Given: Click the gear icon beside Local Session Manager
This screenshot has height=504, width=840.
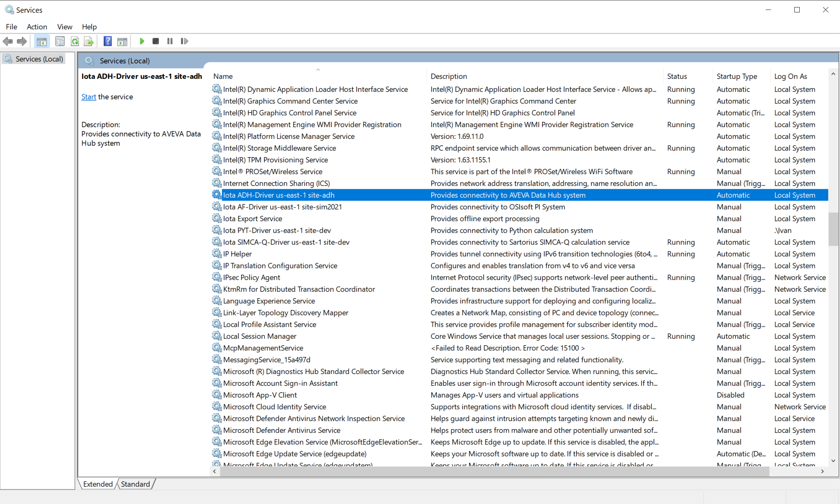Looking at the screenshot, I should tap(217, 336).
